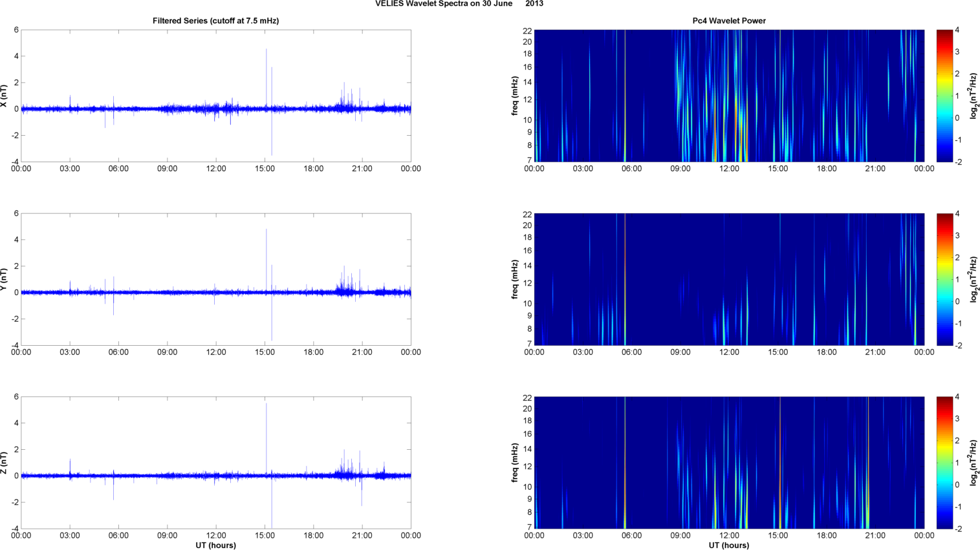
Task: Select the 'Pc4 Wavelet Power' title
Action: pyautogui.click(x=729, y=21)
